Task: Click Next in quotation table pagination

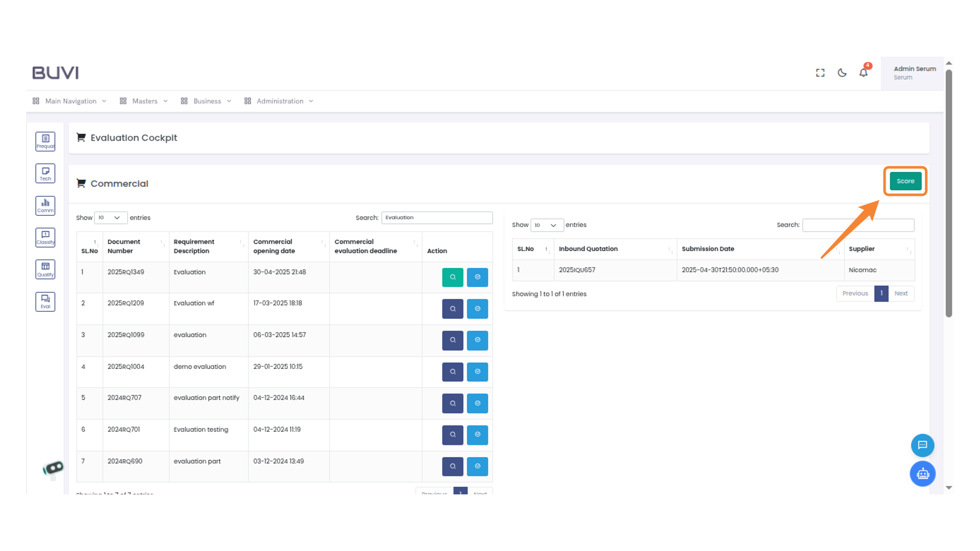Action: coord(901,293)
